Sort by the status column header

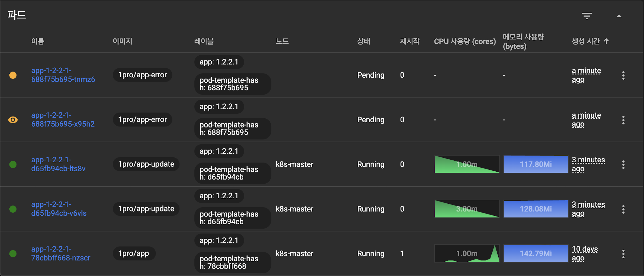[363, 41]
